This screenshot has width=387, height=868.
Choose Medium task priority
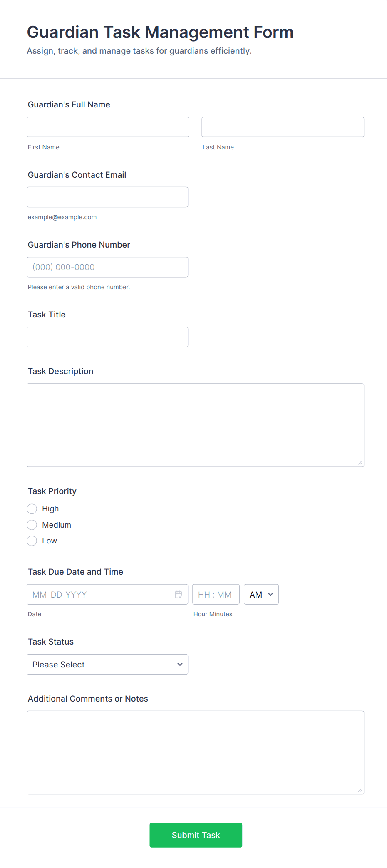tap(32, 525)
